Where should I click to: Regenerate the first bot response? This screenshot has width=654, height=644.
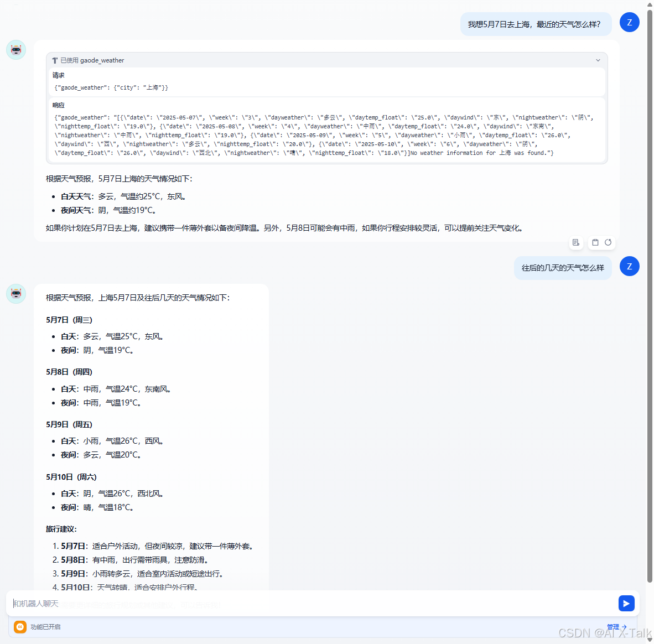click(x=608, y=242)
